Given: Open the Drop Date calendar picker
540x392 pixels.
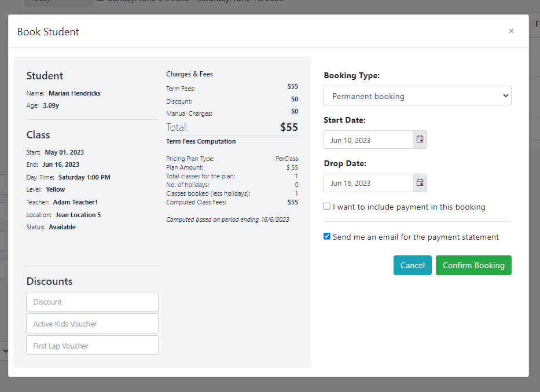Looking at the screenshot, I should pyautogui.click(x=420, y=183).
